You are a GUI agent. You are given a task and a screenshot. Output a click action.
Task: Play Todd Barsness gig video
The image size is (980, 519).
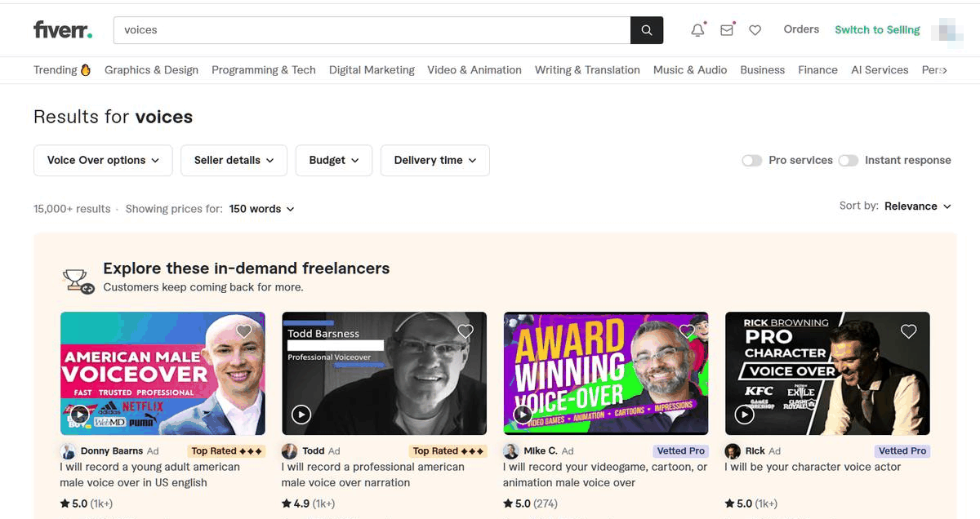301,415
